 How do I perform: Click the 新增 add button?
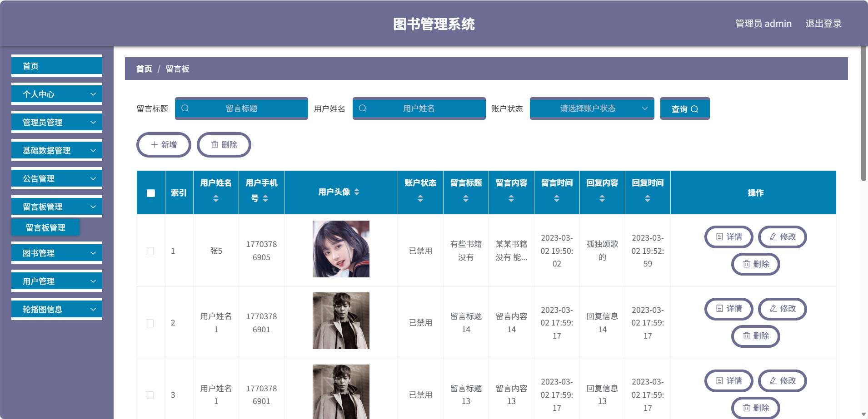click(x=164, y=145)
